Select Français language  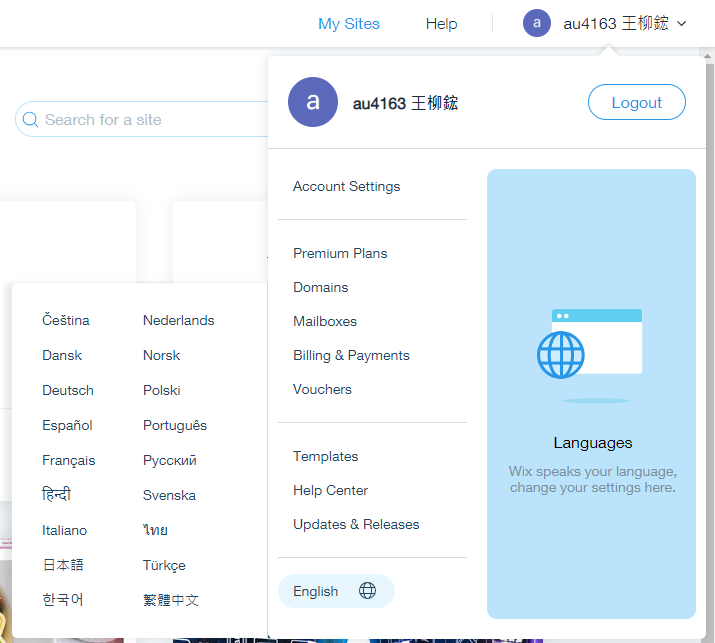68,460
